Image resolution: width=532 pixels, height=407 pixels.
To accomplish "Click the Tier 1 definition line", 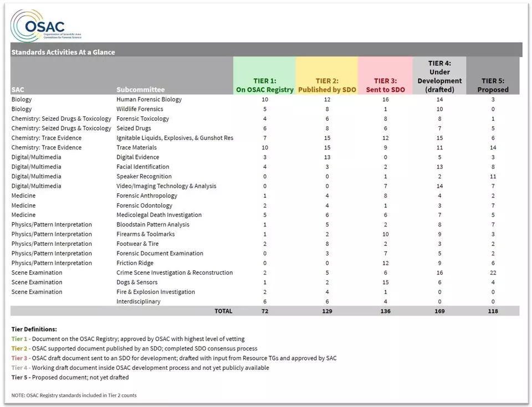I will [x=128, y=339].
